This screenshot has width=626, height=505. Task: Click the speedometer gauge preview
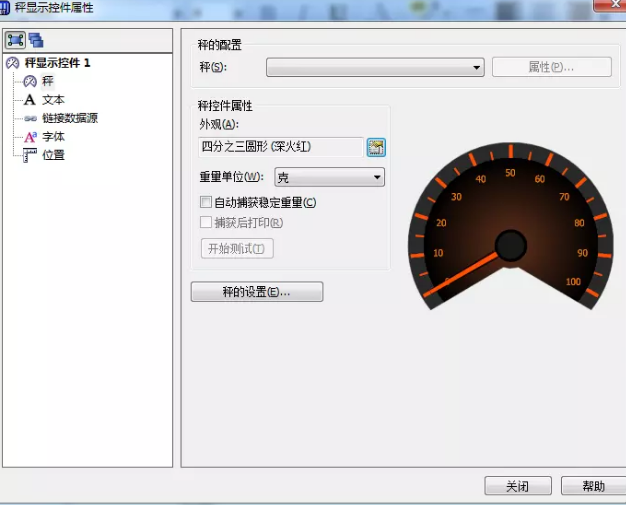point(511,226)
